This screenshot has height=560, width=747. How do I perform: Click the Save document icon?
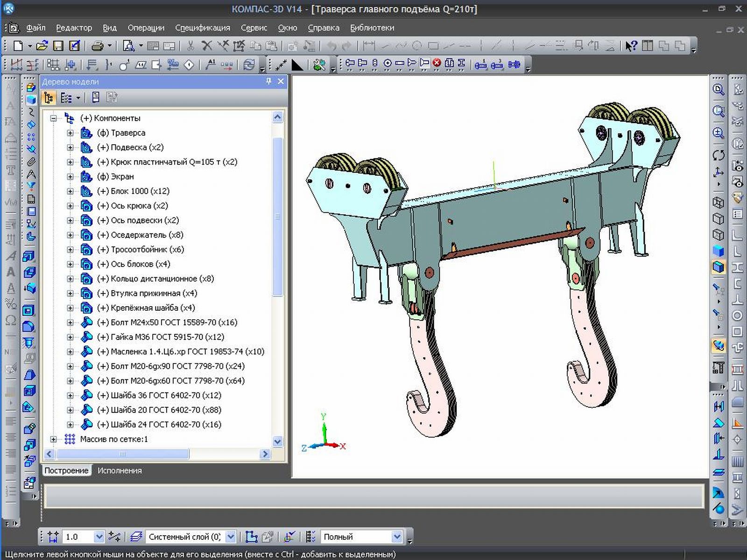coord(58,46)
